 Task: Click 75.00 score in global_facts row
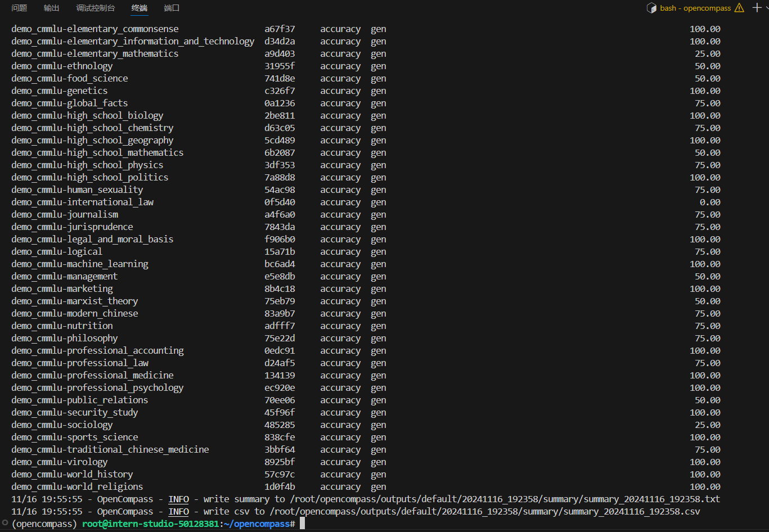click(708, 103)
